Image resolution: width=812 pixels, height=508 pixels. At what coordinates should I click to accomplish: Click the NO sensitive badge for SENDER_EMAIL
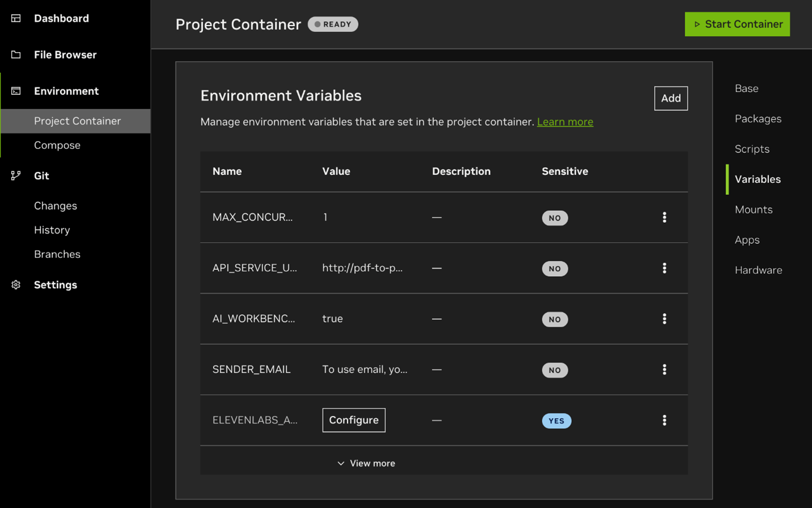click(x=555, y=370)
